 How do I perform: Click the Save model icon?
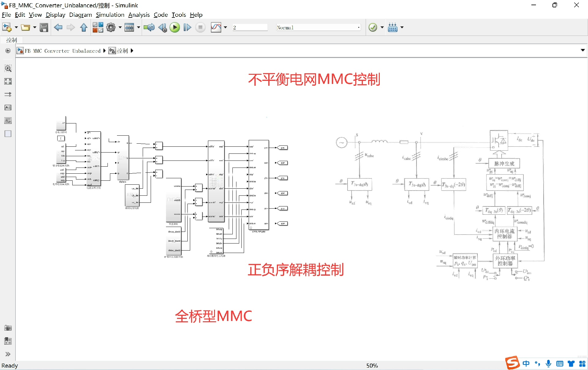[44, 27]
